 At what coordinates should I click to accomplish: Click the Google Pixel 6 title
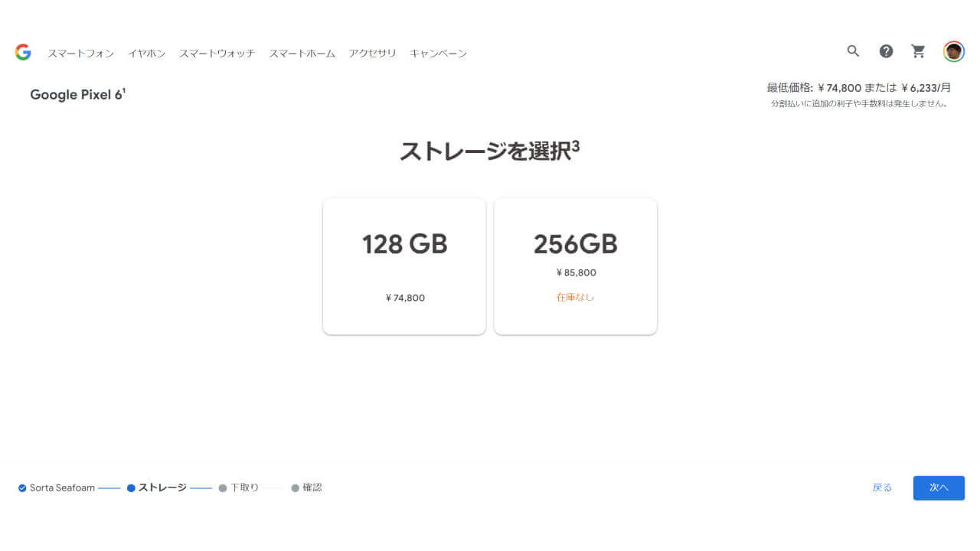77,95
